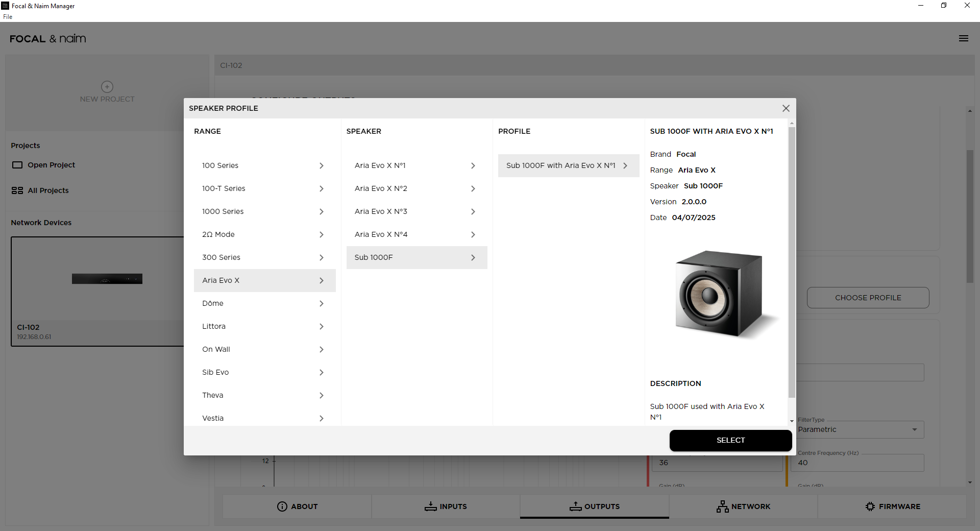Image resolution: width=980 pixels, height=531 pixels.
Task: Click the Network tab icon
Action: (x=722, y=506)
